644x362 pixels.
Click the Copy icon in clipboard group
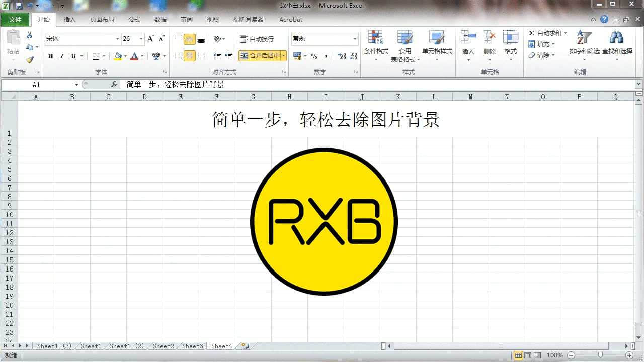coord(29,47)
